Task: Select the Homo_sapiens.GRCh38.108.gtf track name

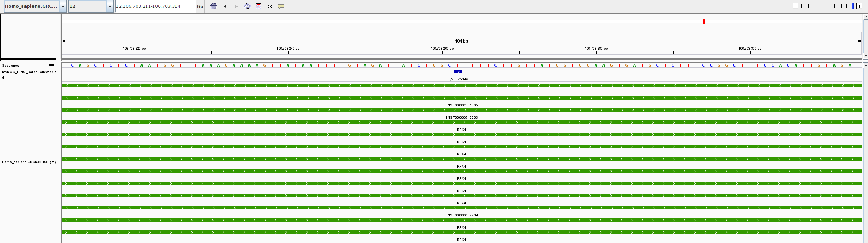Action: [29, 162]
